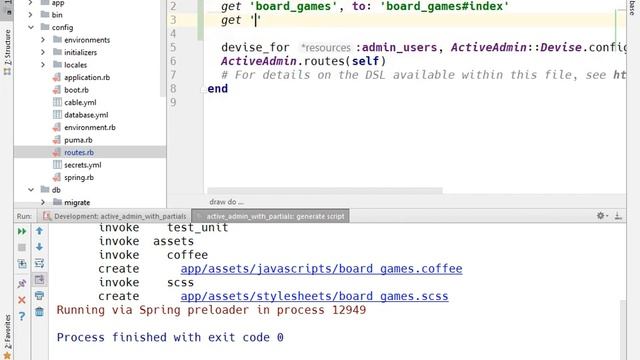Select the generate script run tab
The height and width of the screenshot is (360, 640).
pyautogui.click(x=271, y=216)
